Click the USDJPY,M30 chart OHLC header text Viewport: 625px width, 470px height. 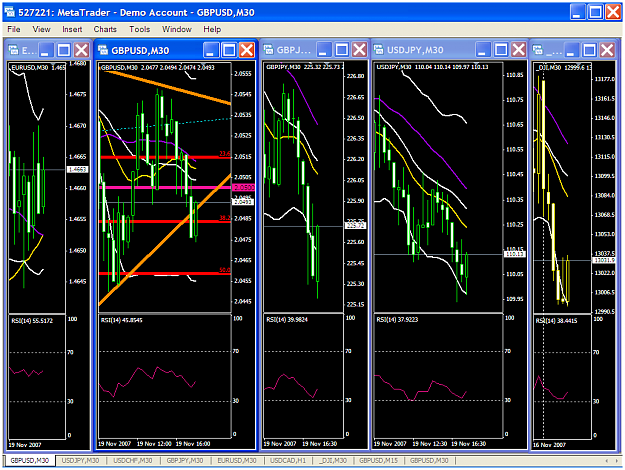pos(432,67)
